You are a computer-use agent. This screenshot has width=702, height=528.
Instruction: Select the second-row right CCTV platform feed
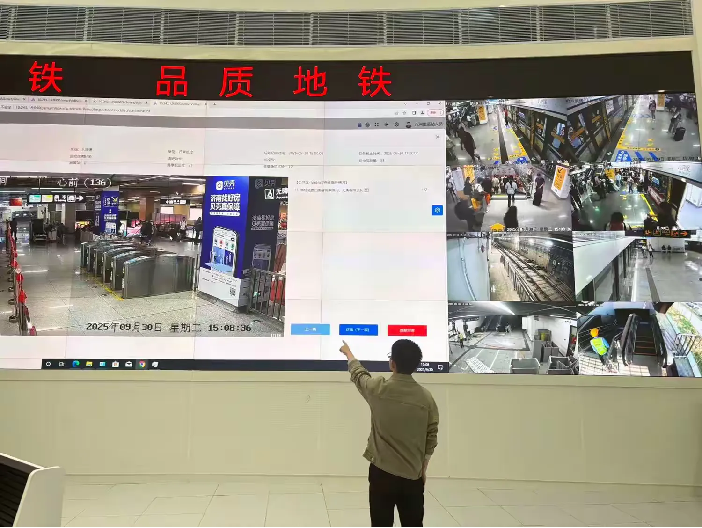(x=636, y=197)
